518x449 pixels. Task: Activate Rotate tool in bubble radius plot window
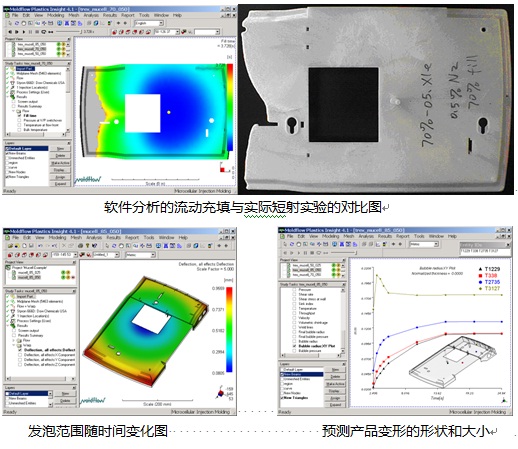pos(292,244)
